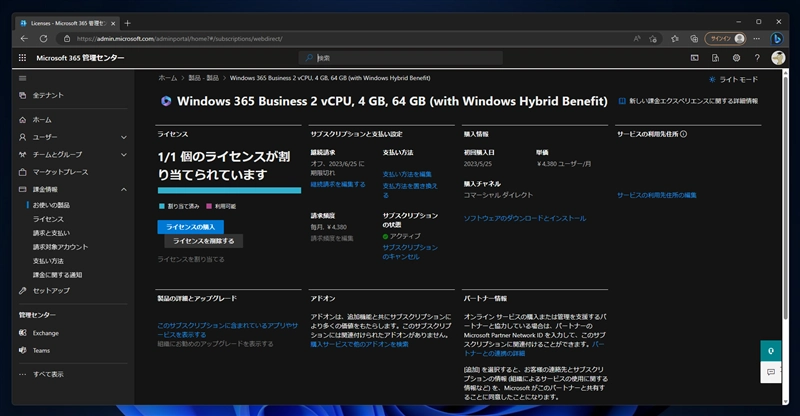Open Bing chat sidebar icon
Screen dimensions: 800x416
[x=777, y=39]
